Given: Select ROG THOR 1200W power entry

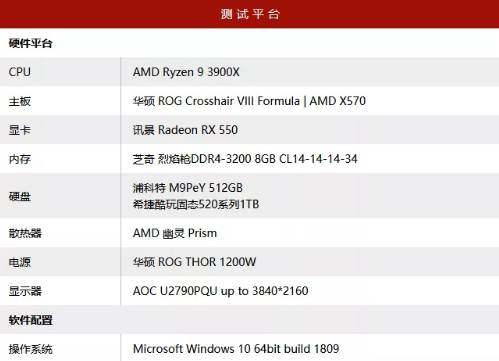Looking at the screenshot, I should (194, 262).
